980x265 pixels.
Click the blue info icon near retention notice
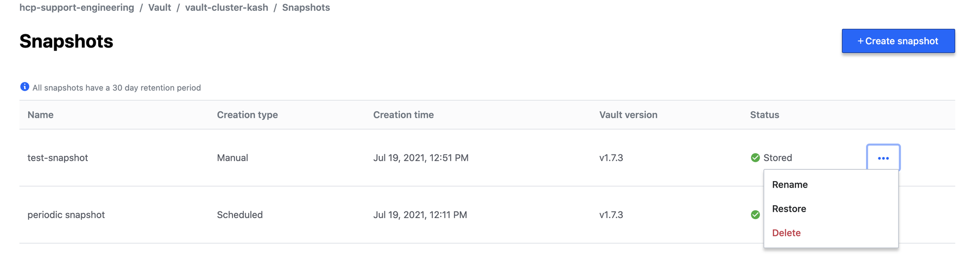click(x=25, y=87)
